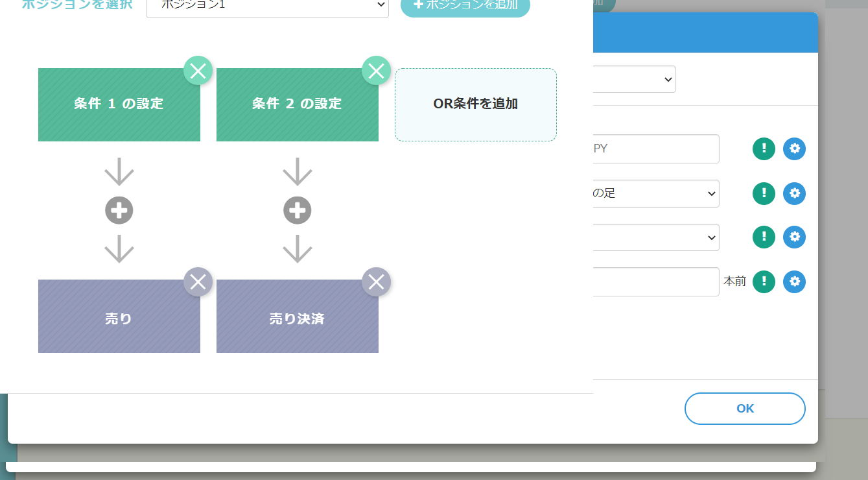The width and height of the screenshot is (868, 480).
Task: Open gear settings beside the PY field
Action: 794,149
